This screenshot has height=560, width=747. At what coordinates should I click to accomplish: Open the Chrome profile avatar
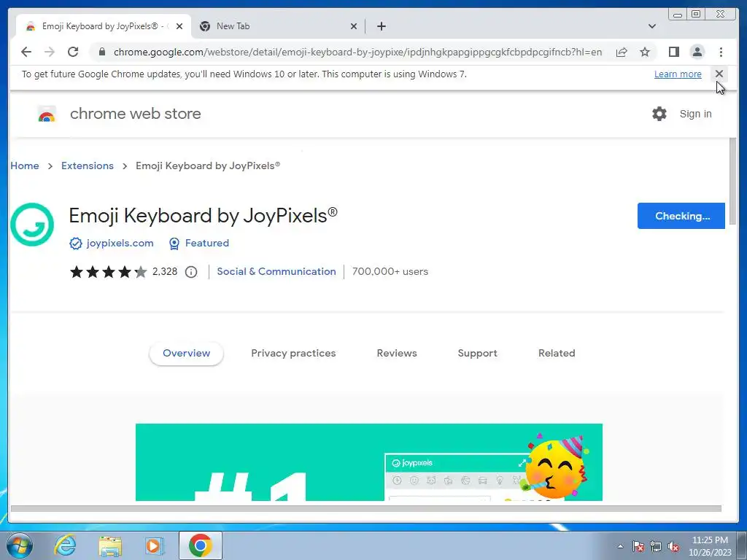697,52
